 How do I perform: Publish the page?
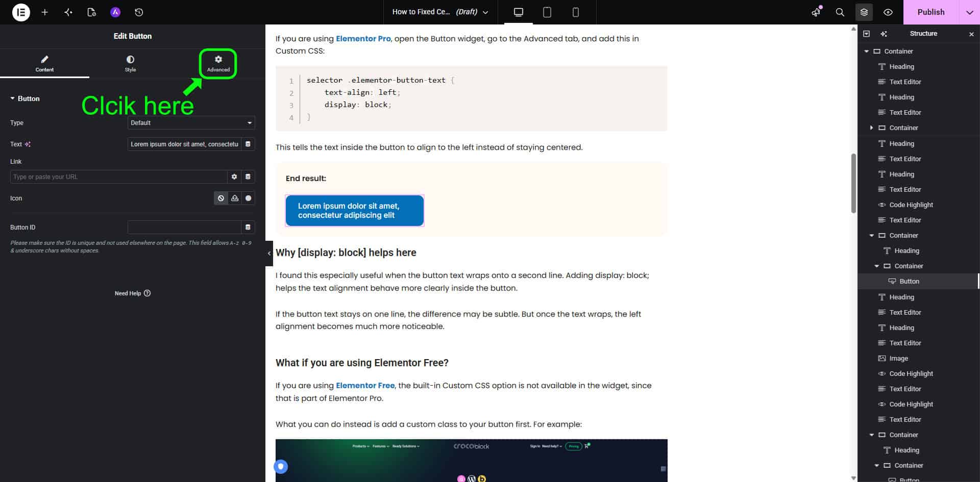tap(931, 12)
